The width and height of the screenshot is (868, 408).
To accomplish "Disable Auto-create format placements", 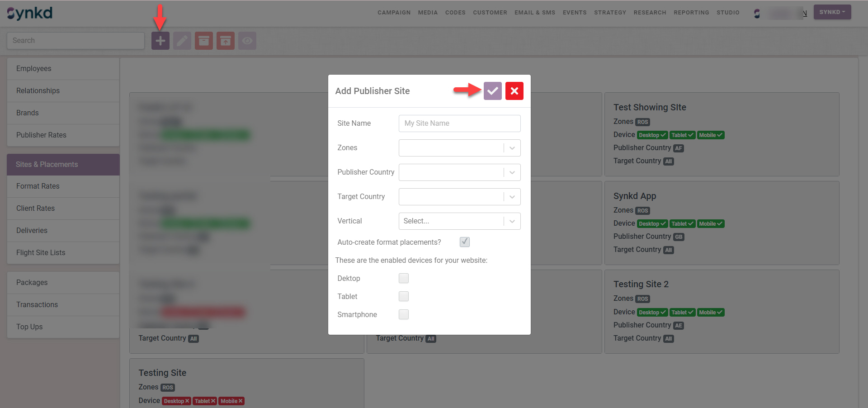I will click(x=464, y=242).
